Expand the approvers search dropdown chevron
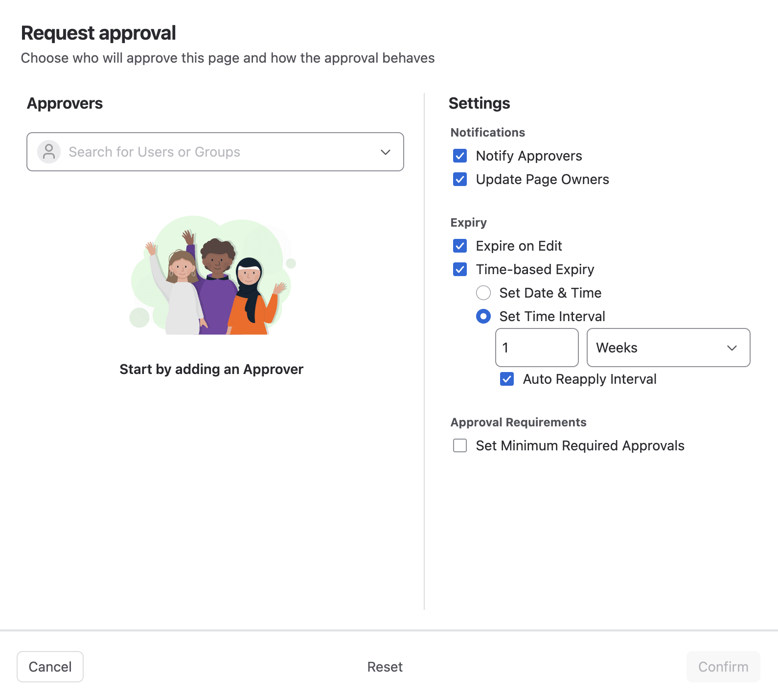Viewport: 778px width, 700px height. click(386, 152)
